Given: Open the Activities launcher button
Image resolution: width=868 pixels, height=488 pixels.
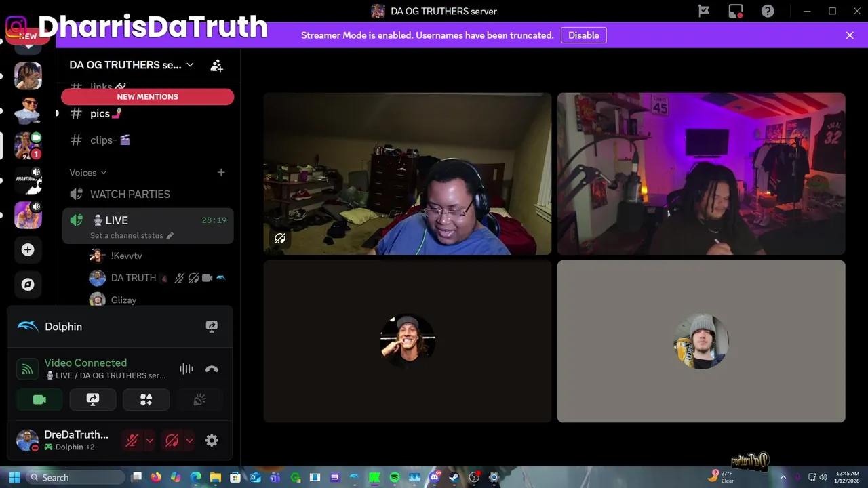Looking at the screenshot, I should [x=146, y=400].
